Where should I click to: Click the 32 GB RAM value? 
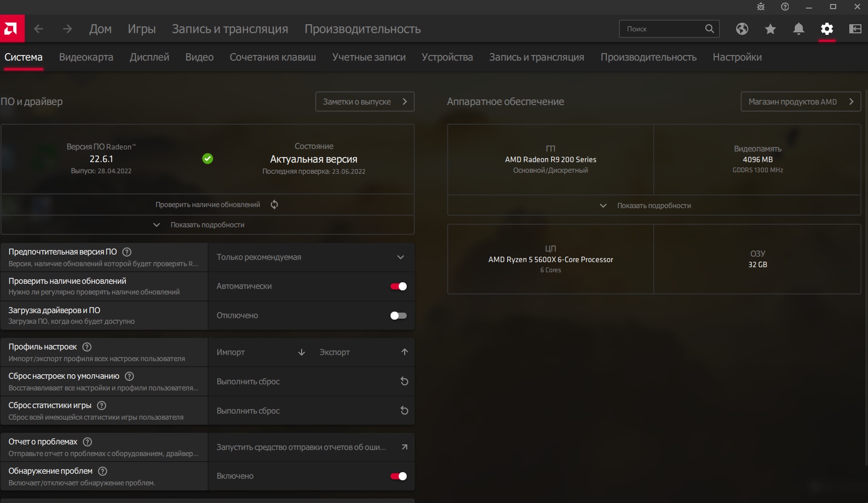tap(758, 265)
